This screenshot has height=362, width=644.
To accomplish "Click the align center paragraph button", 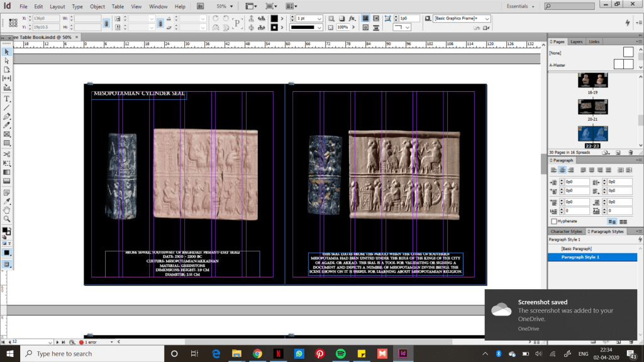I will coord(563,170).
